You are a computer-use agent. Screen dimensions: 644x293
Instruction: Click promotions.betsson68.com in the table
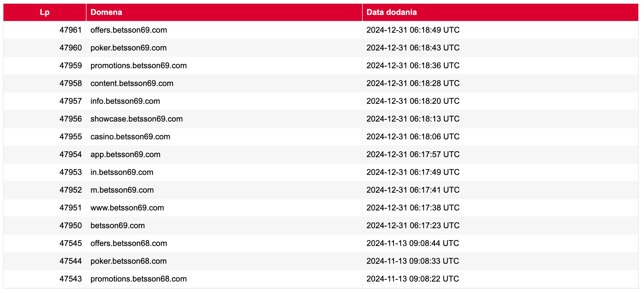[138, 279]
